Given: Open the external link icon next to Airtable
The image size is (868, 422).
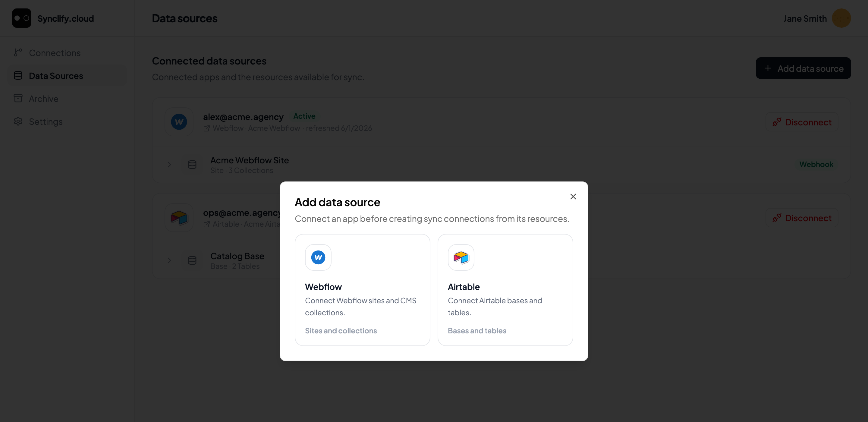Looking at the screenshot, I should [x=206, y=224].
